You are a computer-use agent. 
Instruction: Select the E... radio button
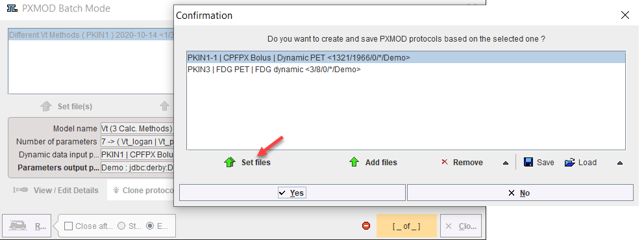(150, 226)
